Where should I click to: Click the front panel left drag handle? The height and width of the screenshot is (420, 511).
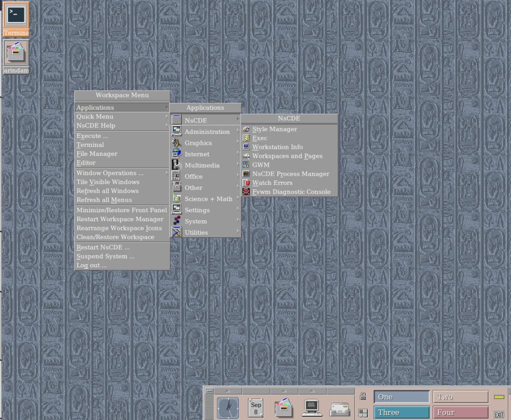[x=209, y=407]
